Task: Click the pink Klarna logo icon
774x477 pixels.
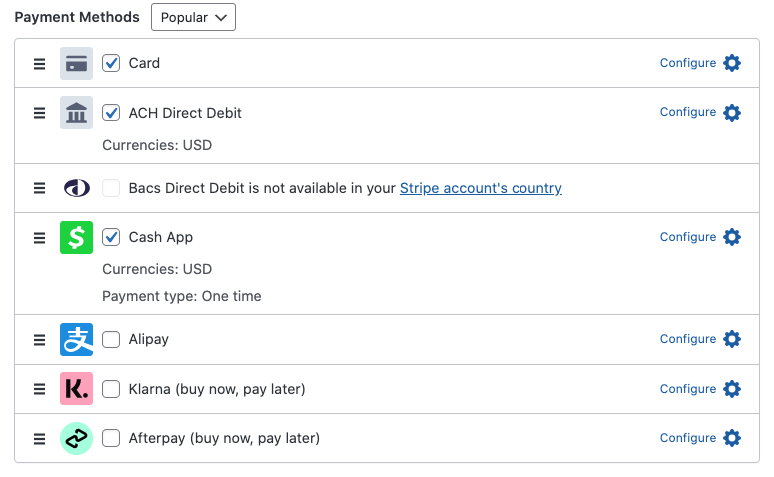Action: pyautogui.click(x=76, y=389)
